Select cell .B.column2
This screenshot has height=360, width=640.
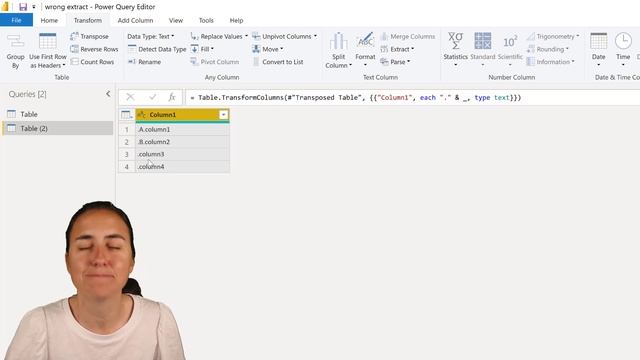[182, 142]
